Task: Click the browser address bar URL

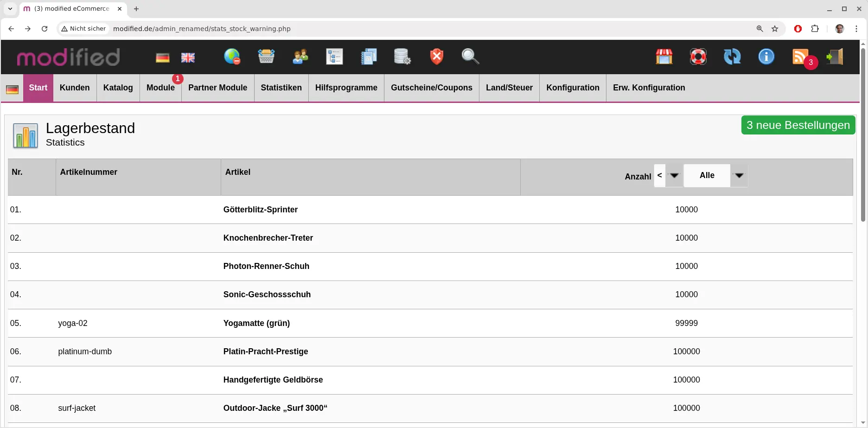Action: tap(202, 29)
